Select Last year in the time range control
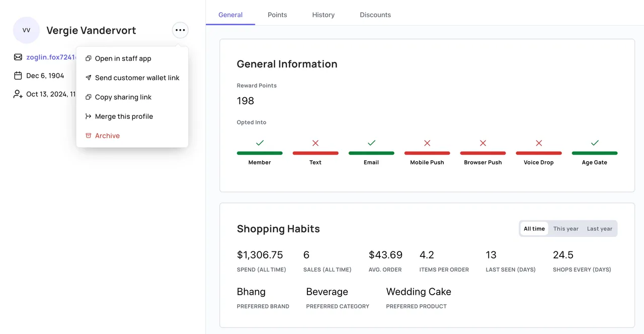Viewport: 644px width, 334px height. (x=599, y=228)
